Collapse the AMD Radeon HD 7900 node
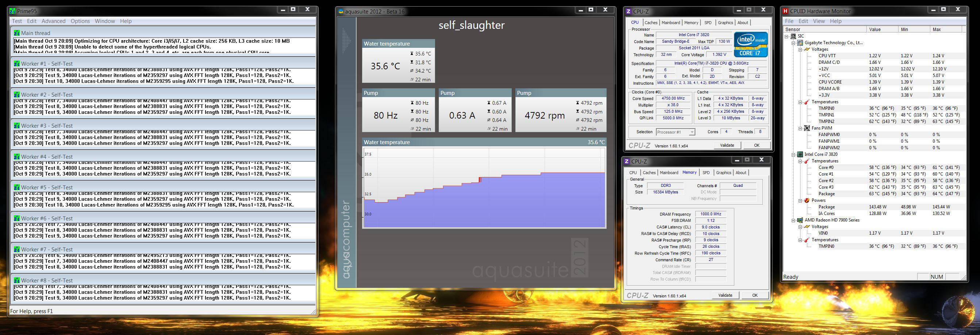This screenshot has width=980, height=335. click(x=793, y=220)
